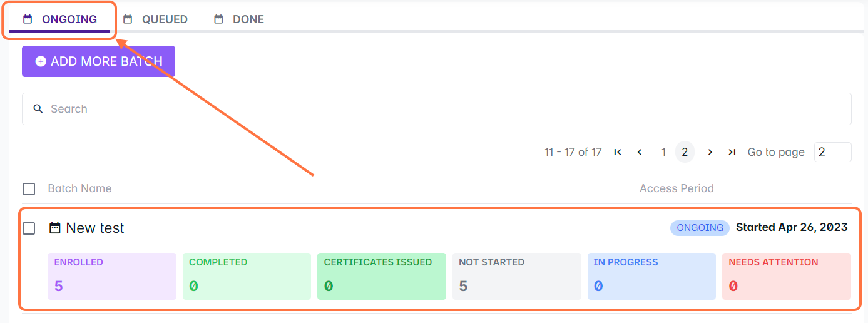This screenshot has width=868, height=323.
Task: Go to previous page arrow
Action: point(640,152)
